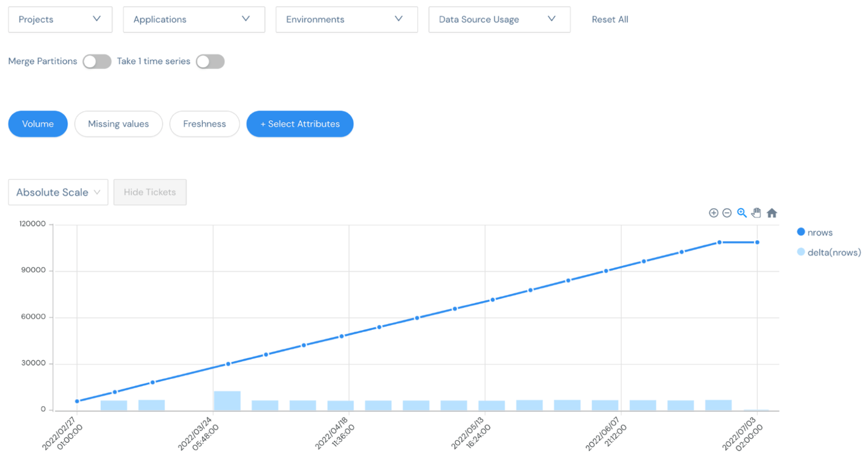
Task: Click the zoom-in plus icon above the chart
Action: (x=714, y=213)
